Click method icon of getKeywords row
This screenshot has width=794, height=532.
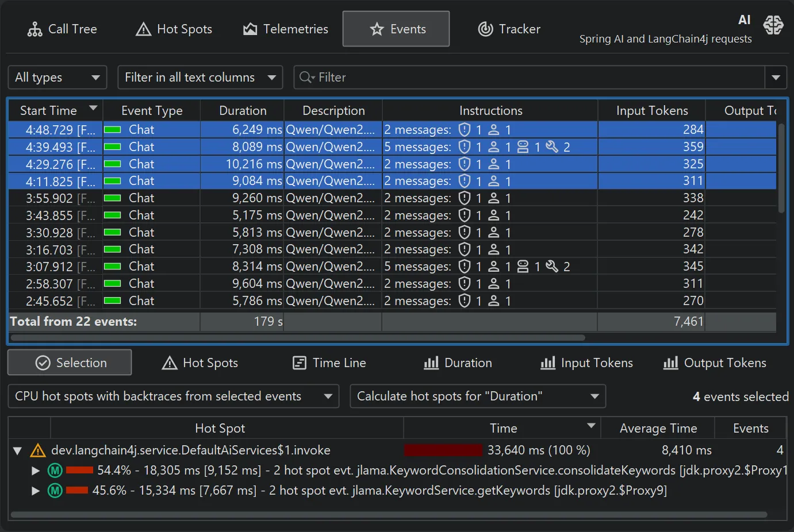[55, 491]
